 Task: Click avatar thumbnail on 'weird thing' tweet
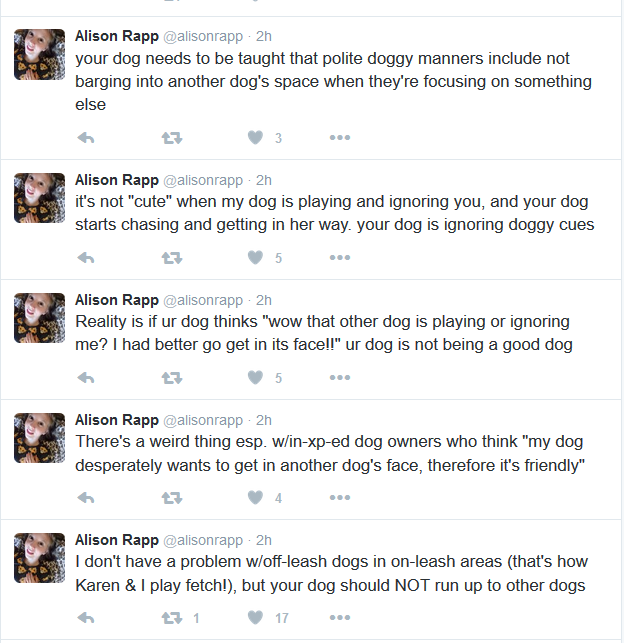(x=40, y=438)
